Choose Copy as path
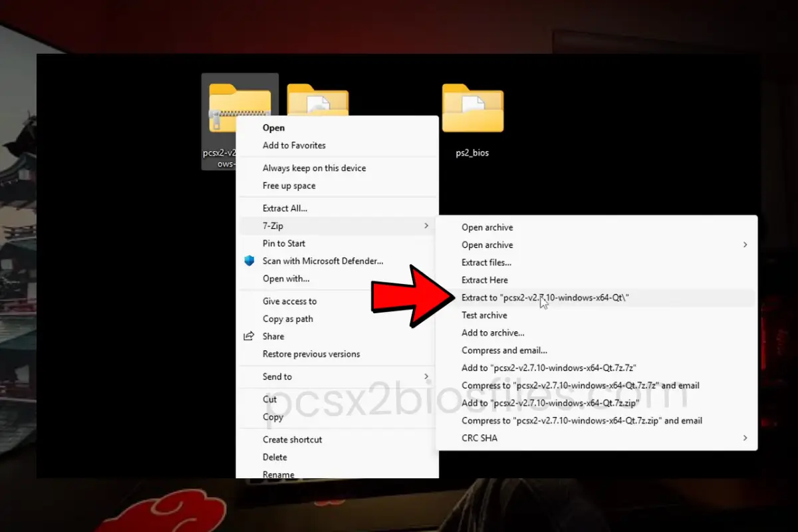Screen dimensions: 798x532 pos(287,319)
